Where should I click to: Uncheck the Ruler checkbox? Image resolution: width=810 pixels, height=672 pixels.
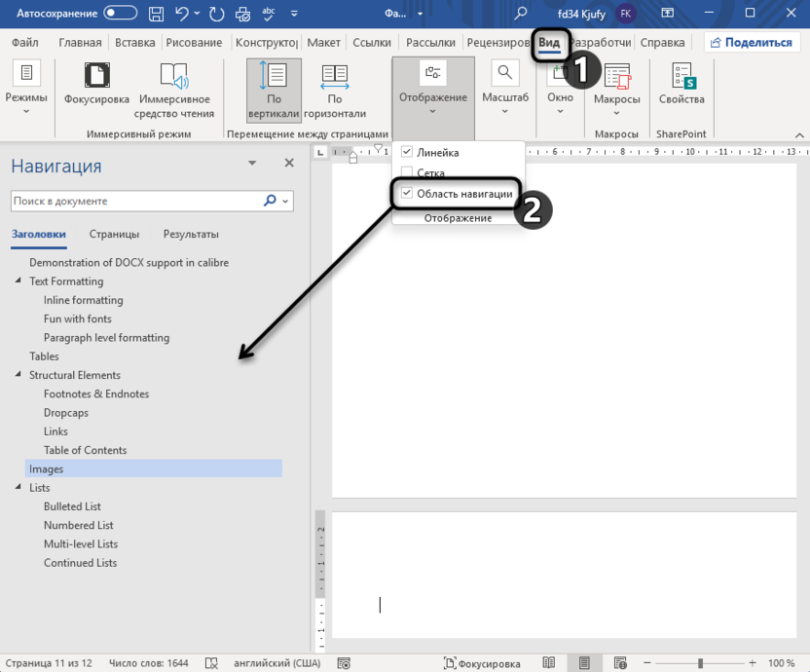point(407,153)
